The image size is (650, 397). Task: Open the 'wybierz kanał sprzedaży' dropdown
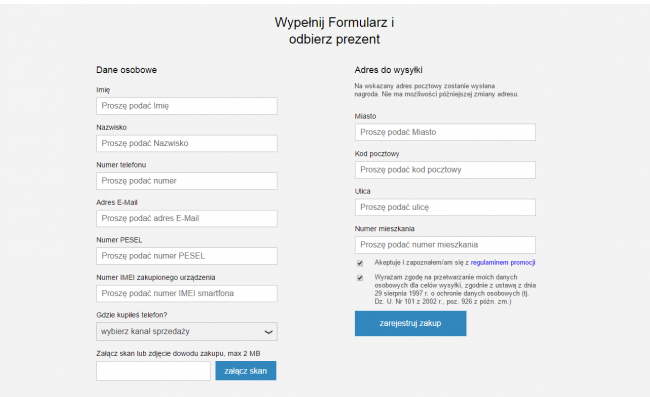187,332
